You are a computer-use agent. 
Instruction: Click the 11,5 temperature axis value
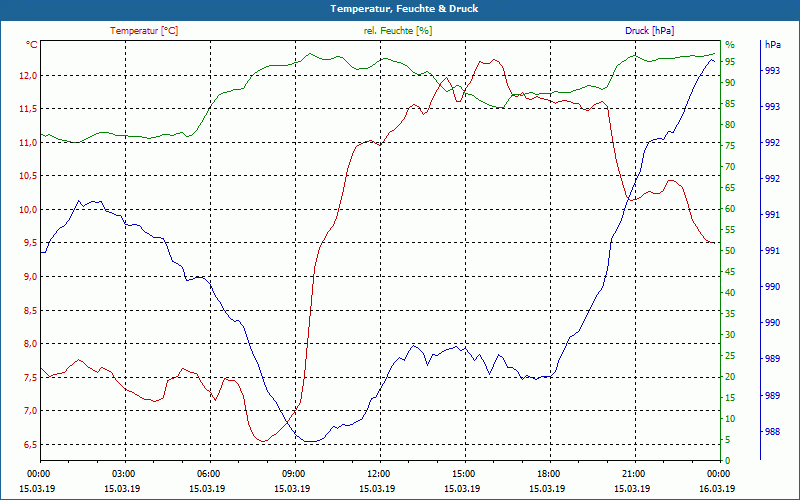pos(28,109)
